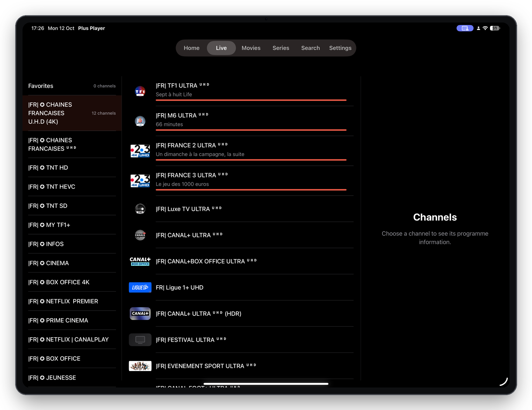Click the M6 ULTRA programme progress bar
This screenshot has height=410, width=532.
[x=251, y=130]
